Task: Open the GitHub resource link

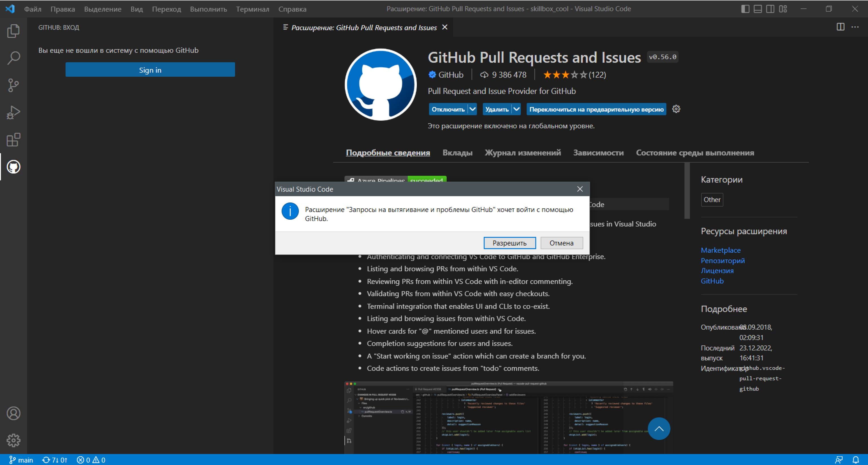Action: click(x=712, y=281)
